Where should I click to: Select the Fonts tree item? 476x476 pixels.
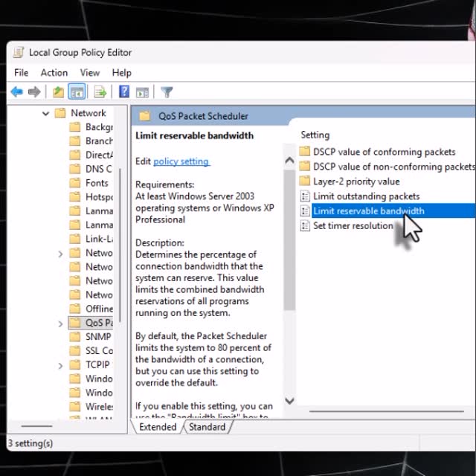[x=97, y=183]
